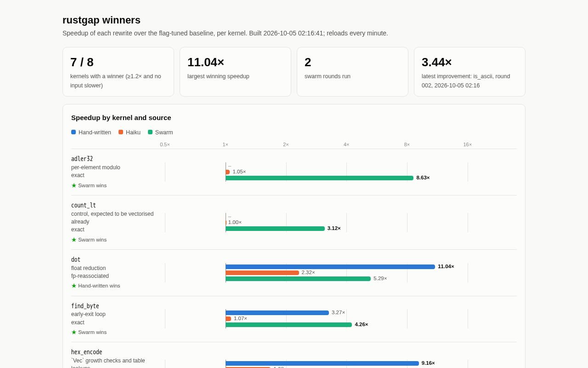Click the "early-exit loop" description
588x368 pixels.
[88, 314]
